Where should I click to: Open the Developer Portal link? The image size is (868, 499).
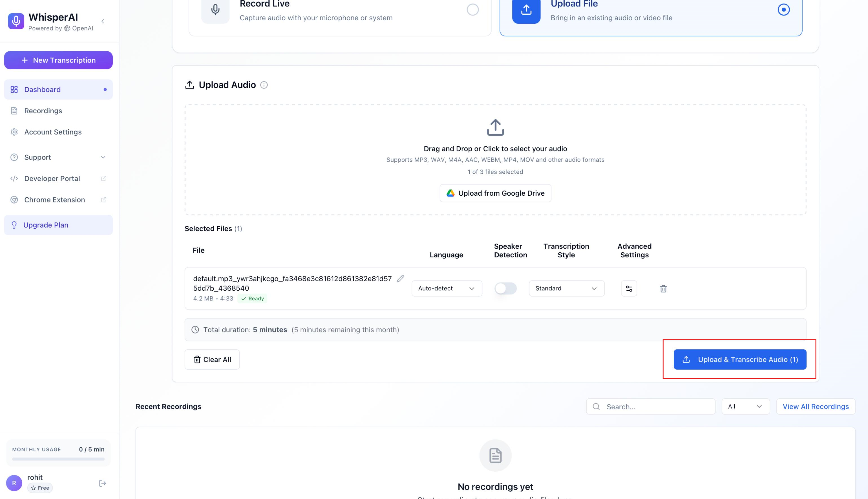tap(58, 178)
